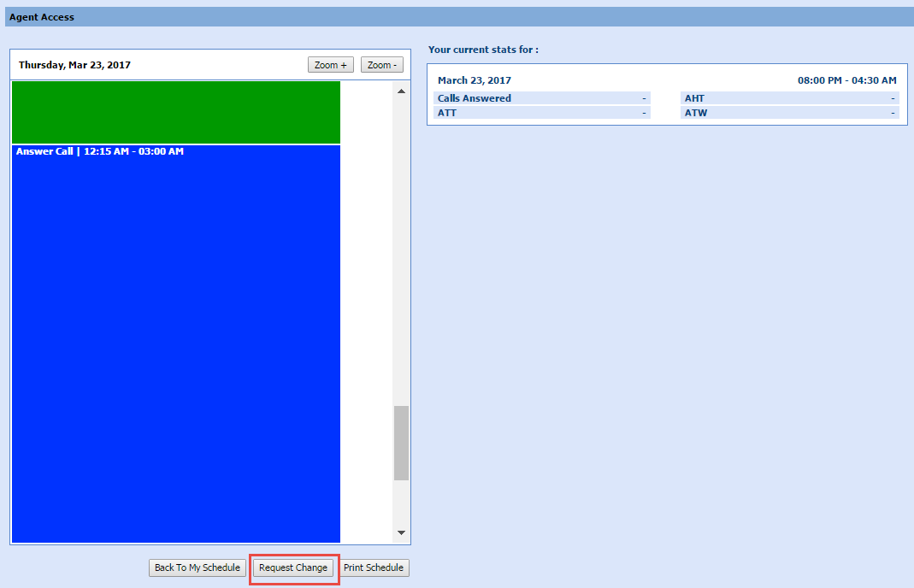Go Back To My Schedule
Image resolution: width=914 pixels, height=588 pixels.
point(198,567)
